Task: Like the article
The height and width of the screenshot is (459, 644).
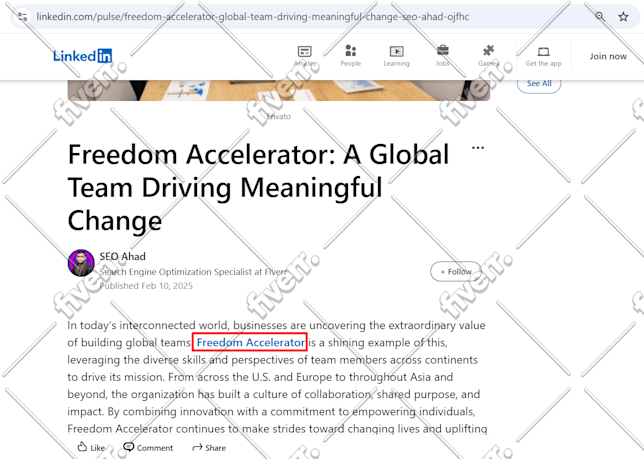Action: [x=91, y=448]
